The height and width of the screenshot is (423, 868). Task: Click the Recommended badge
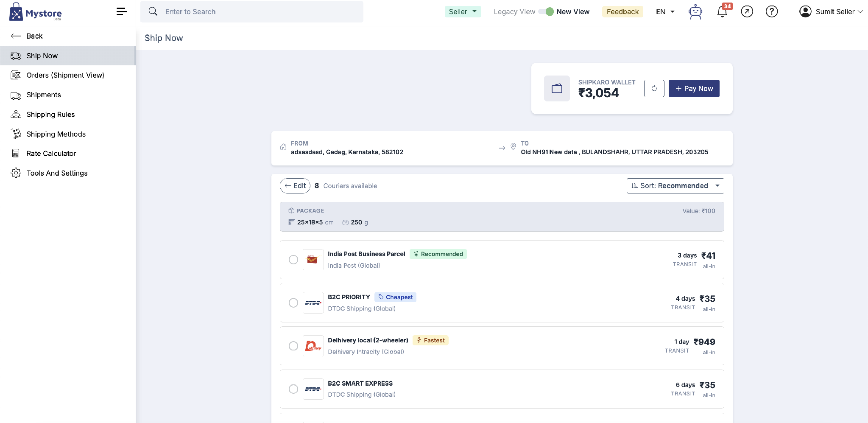click(438, 254)
